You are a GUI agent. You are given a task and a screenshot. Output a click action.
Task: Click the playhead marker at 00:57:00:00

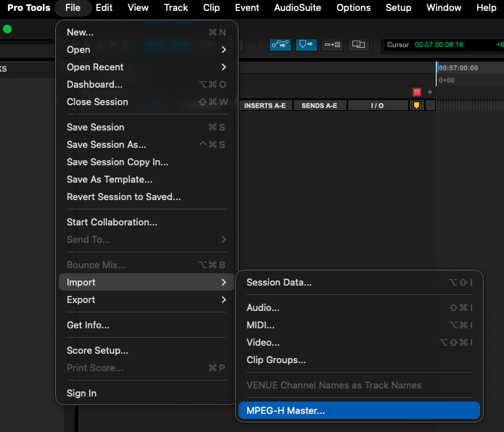click(437, 67)
